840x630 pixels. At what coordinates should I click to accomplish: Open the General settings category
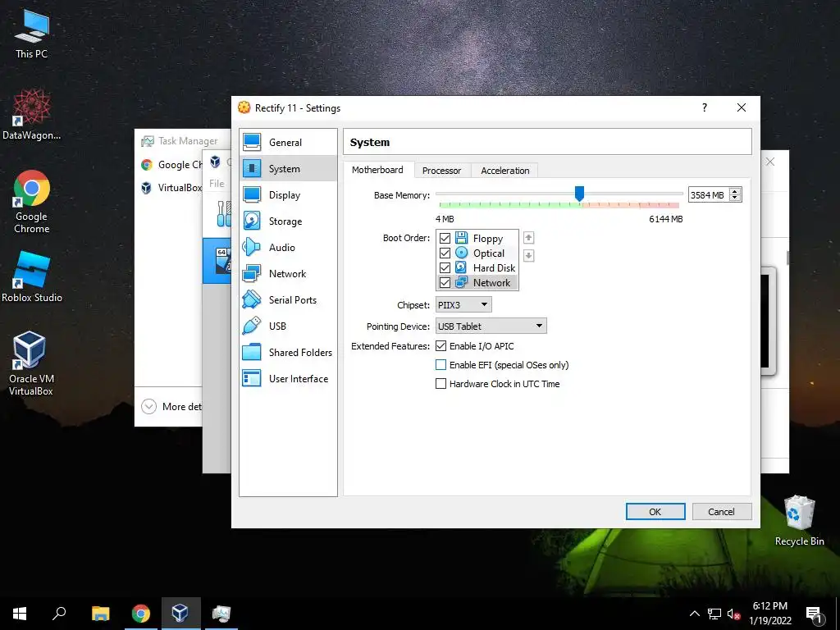pos(288,143)
